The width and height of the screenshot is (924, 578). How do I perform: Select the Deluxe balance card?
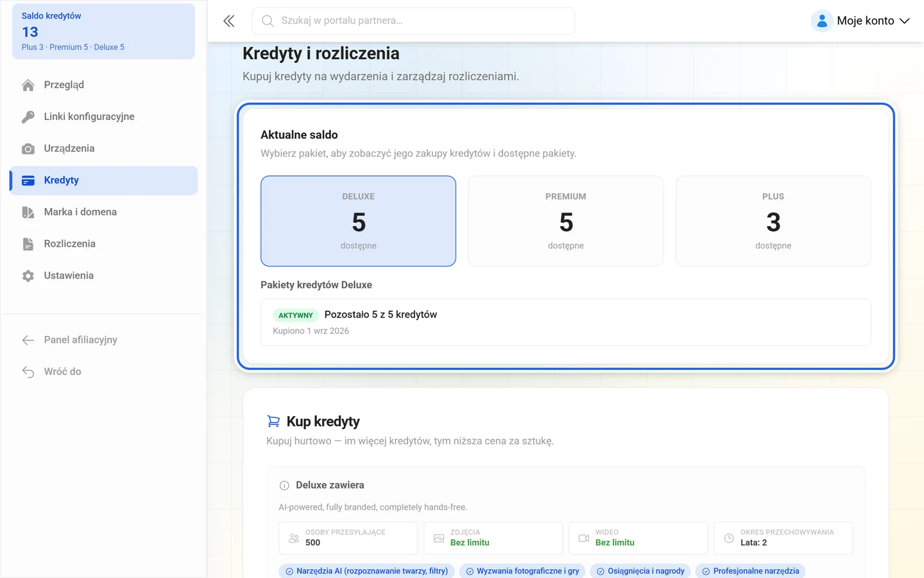pos(358,221)
